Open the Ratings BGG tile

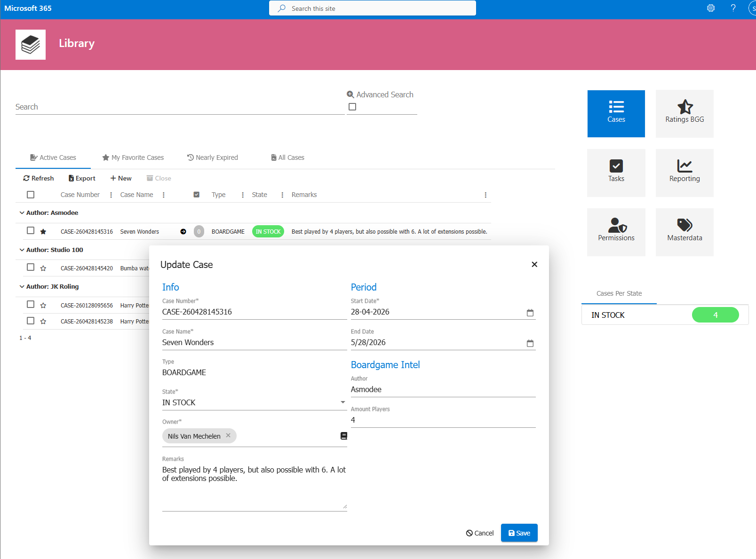684,114
